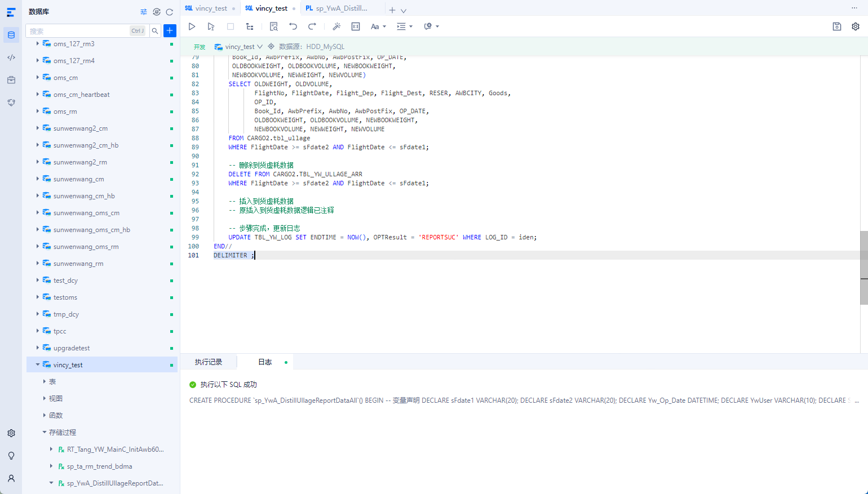Select the database icon in left sidebar
The image size is (868, 494).
click(11, 35)
